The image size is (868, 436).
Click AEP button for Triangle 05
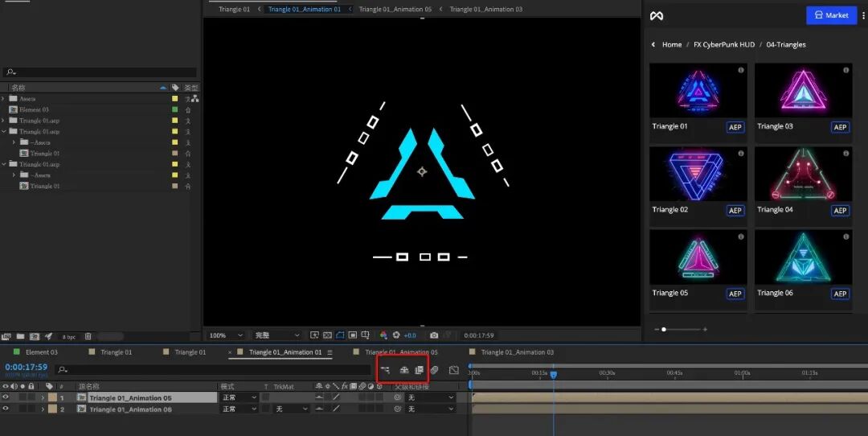(x=735, y=294)
